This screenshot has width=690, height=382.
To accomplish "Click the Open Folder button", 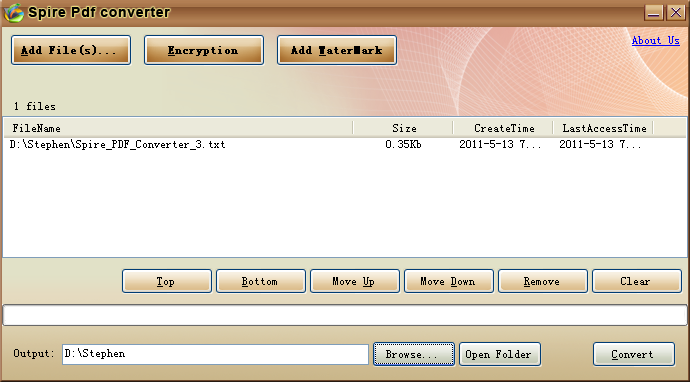I will coord(500,354).
